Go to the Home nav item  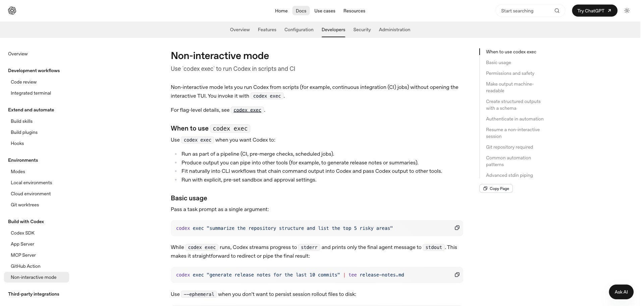(x=281, y=11)
